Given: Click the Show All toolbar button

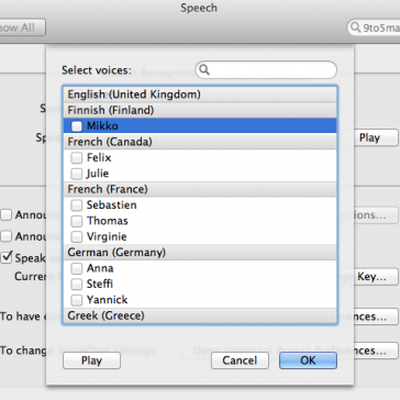Looking at the screenshot, I should tap(22, 27).
